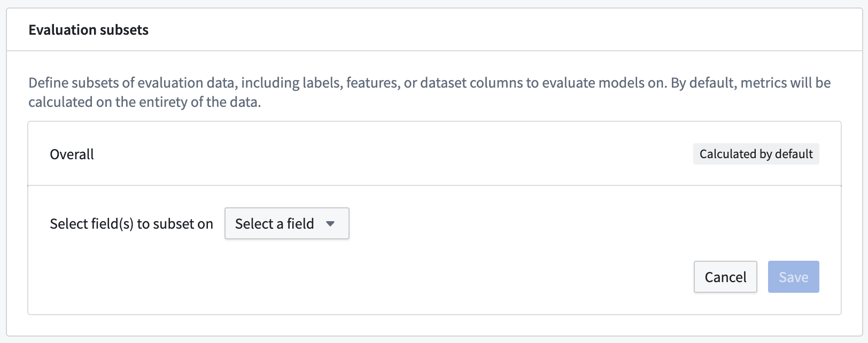Select the Overall subset row
Viewport: 868px width, 343px height.
pyautogui.click(x=435, y=154)
